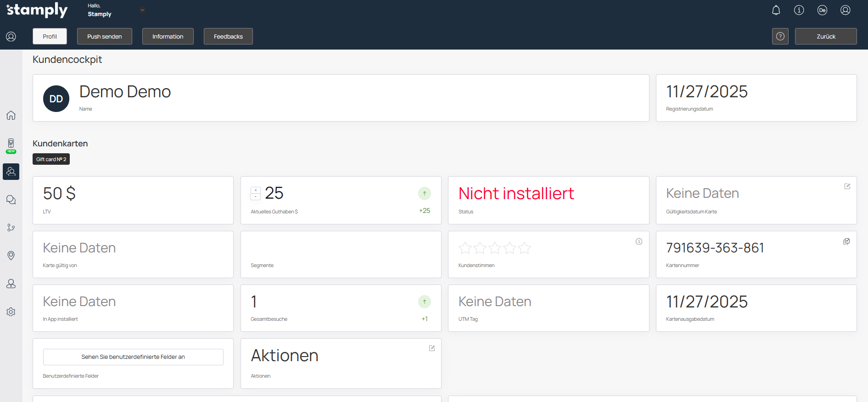Screen dimensions: 868x402
Task: Switch to the Push senden tab
Action: click(x=105, y=36)
